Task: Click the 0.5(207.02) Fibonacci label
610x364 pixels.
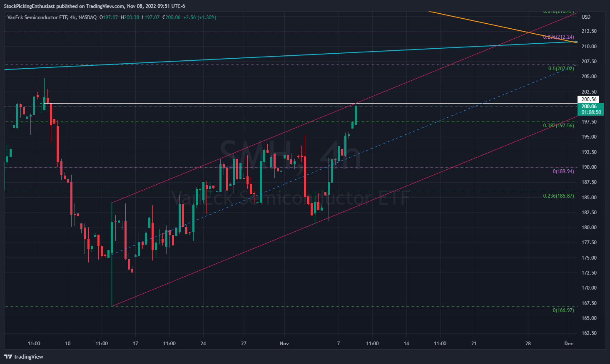Action: [561, 69]
